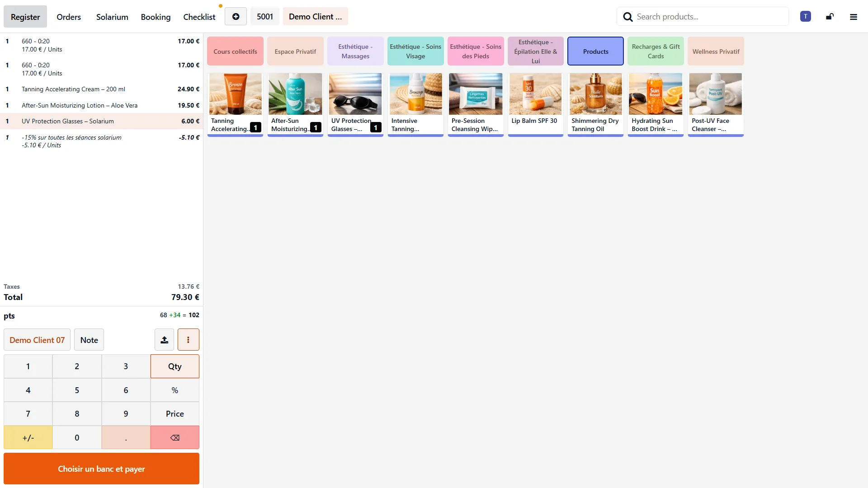This screenshot has width=868, height=488.
Task: Go to the Booking tab
Action: 156,17
